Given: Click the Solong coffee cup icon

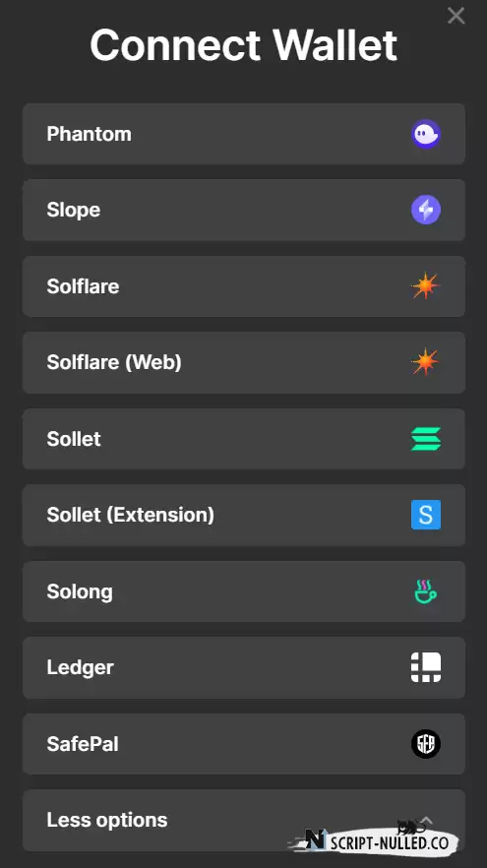Looking at the screenshot, I should [x=426, y=591].
